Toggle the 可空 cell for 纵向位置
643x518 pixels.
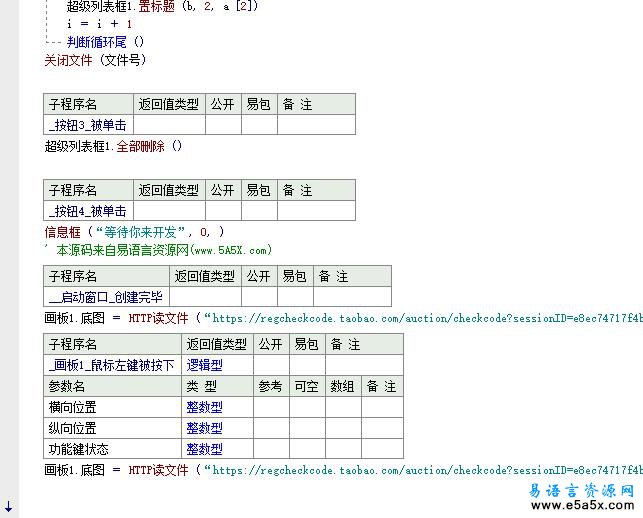[x=307, y=428]
